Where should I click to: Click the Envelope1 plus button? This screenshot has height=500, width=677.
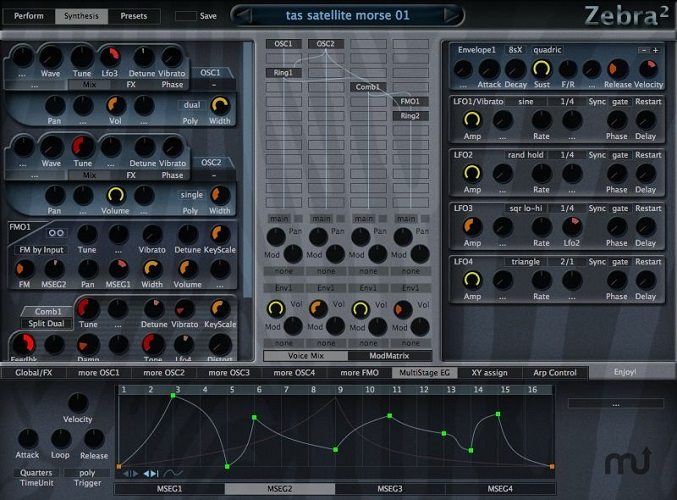(656, 49)
